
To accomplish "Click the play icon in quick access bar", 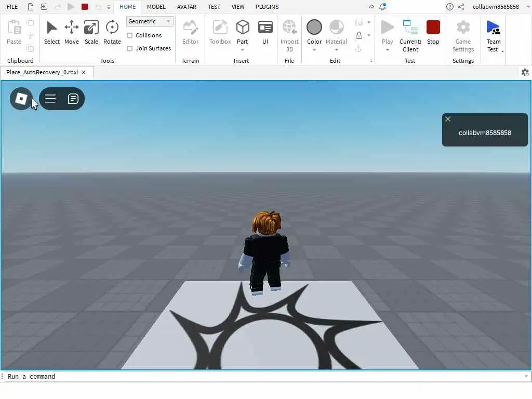I will pyautogui.click(x=71, y=7).
